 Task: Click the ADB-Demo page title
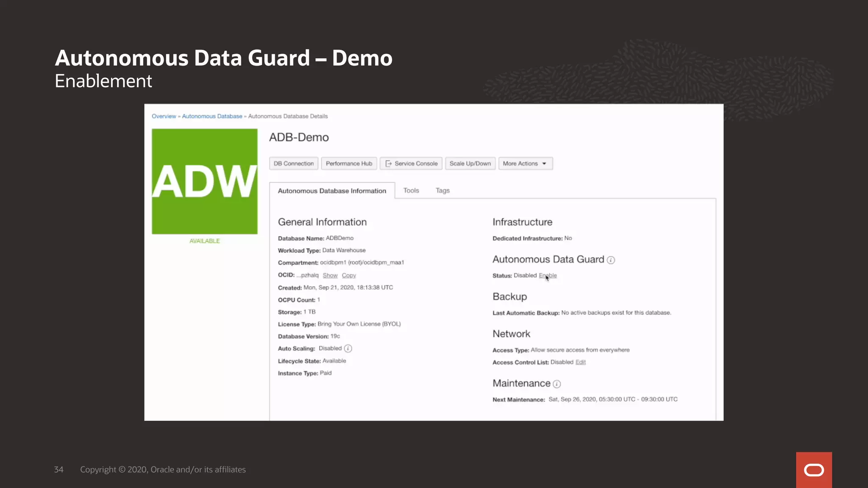299,137
